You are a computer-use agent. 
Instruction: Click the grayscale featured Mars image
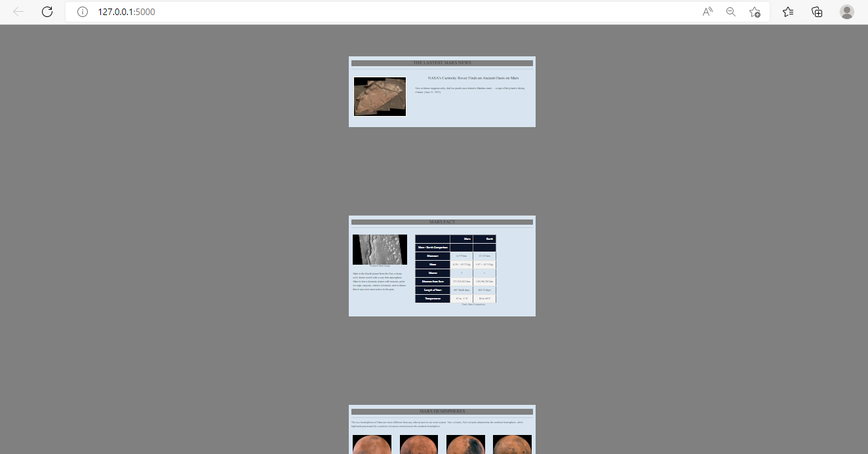[x=380, y=249]
